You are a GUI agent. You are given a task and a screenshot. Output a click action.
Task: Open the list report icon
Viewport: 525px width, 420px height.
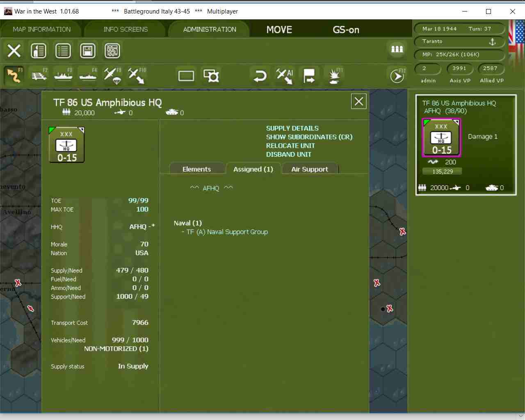(63, 51)
